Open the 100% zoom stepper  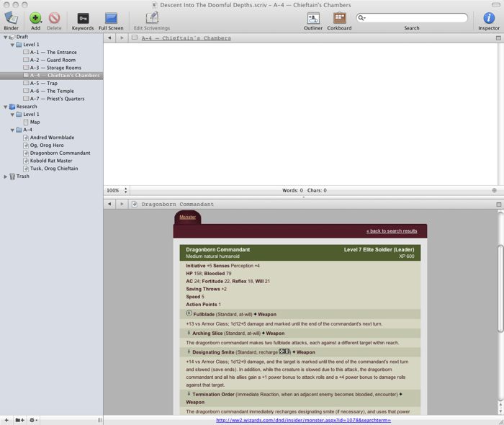125,190
